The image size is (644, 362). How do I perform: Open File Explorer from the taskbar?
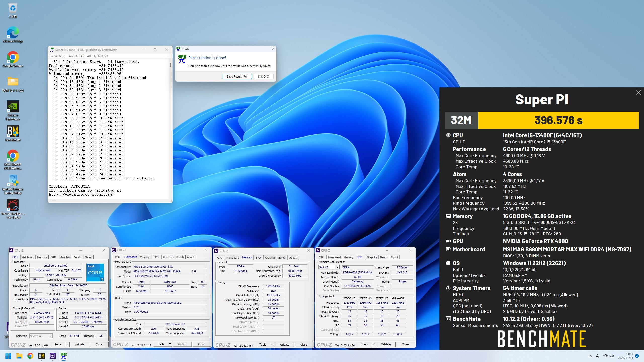(x=19, y=356)
